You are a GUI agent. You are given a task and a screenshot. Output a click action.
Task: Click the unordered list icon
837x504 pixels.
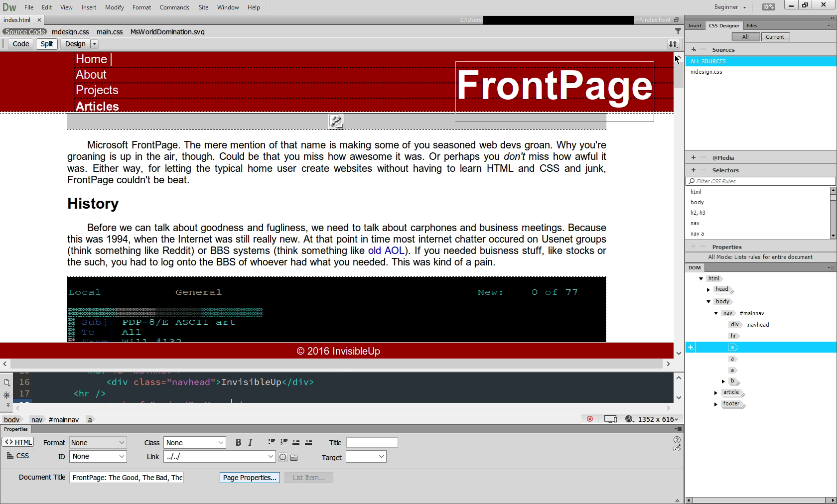pyautogui.click(x=272, y=442)
